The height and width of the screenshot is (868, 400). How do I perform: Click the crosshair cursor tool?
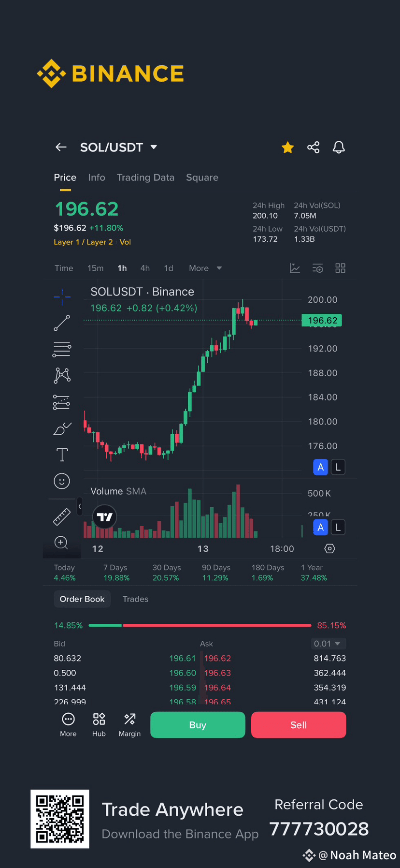pyautogui.click(x=62, y=296)
